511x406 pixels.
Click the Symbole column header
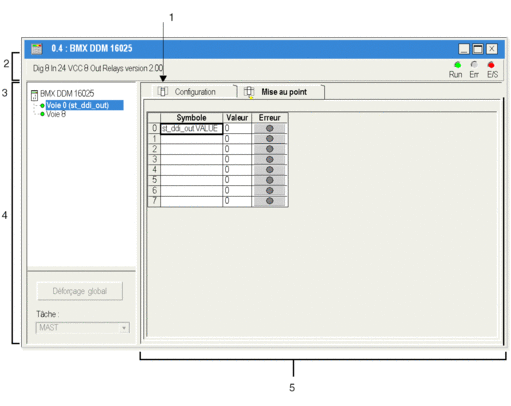[x=191, y=118]
